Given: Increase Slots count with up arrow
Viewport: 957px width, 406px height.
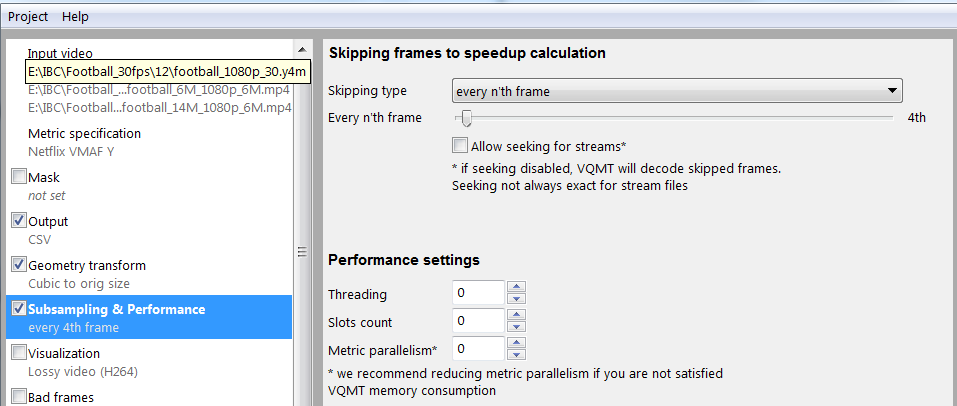Looking at the screenshot, I should 516,314.
